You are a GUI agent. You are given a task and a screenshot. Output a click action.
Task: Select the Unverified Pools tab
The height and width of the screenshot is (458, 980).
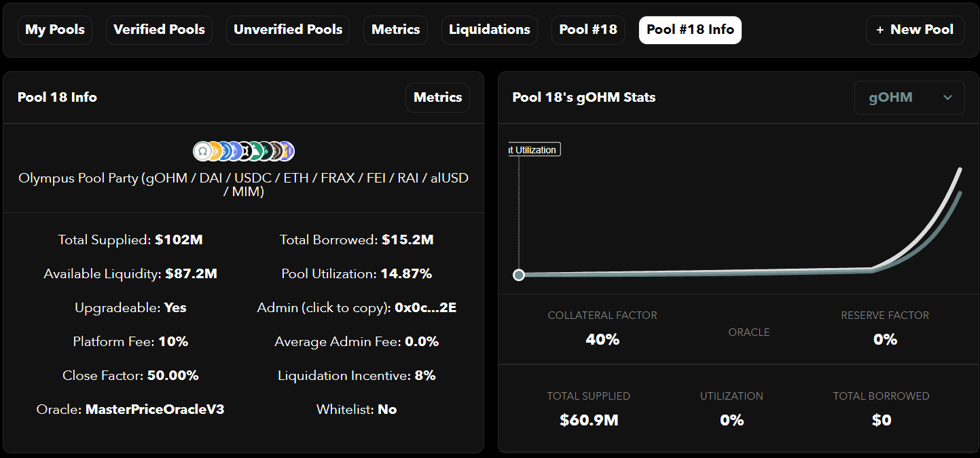pyautogui.click(x=288, y=30)
